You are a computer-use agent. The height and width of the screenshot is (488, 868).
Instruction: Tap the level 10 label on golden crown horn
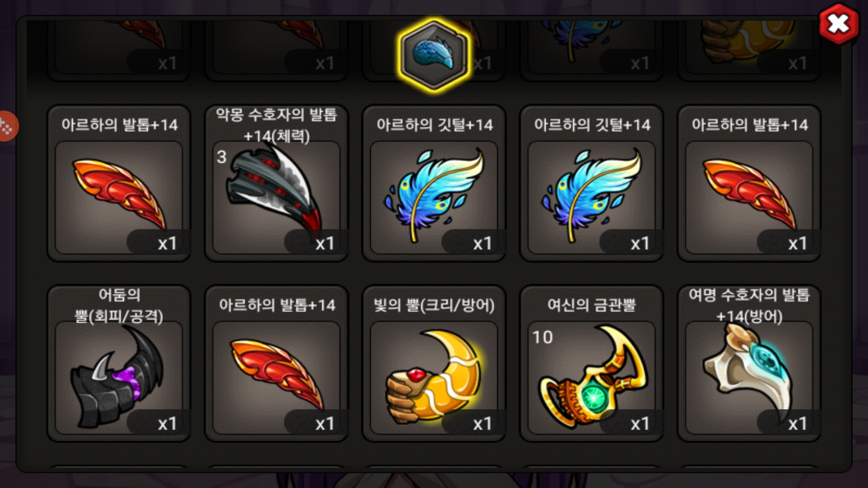[542, 337]
